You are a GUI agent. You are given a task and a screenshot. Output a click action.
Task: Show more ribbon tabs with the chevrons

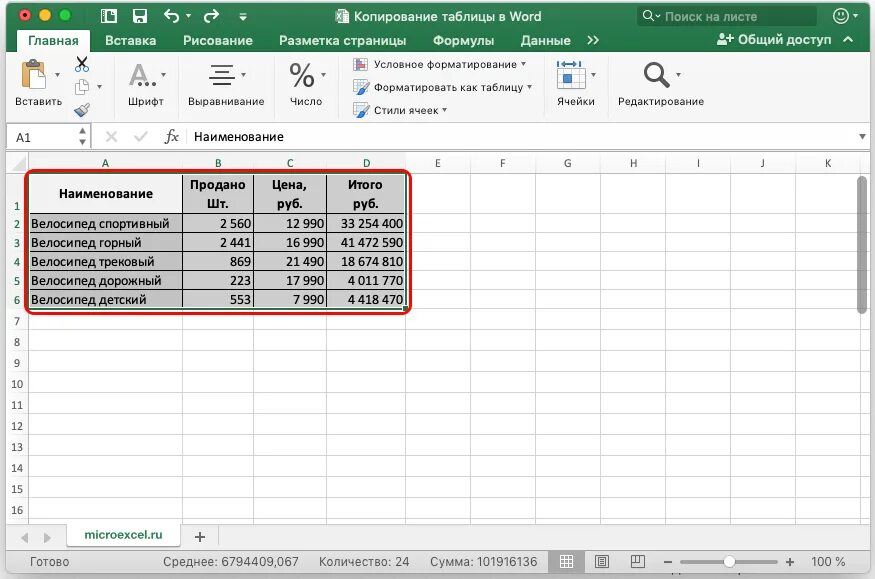coord(593,40)
